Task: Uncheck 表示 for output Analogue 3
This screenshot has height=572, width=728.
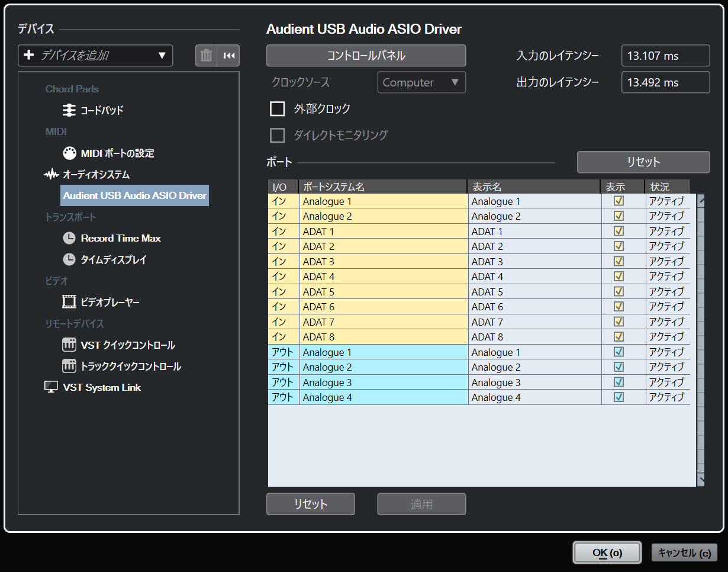Action: coord(619,382)
